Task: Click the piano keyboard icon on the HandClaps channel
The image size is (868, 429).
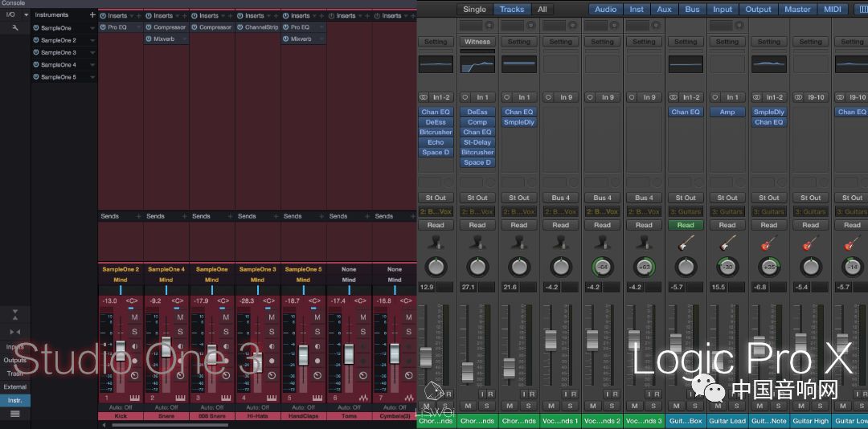Action: (317, 398)
